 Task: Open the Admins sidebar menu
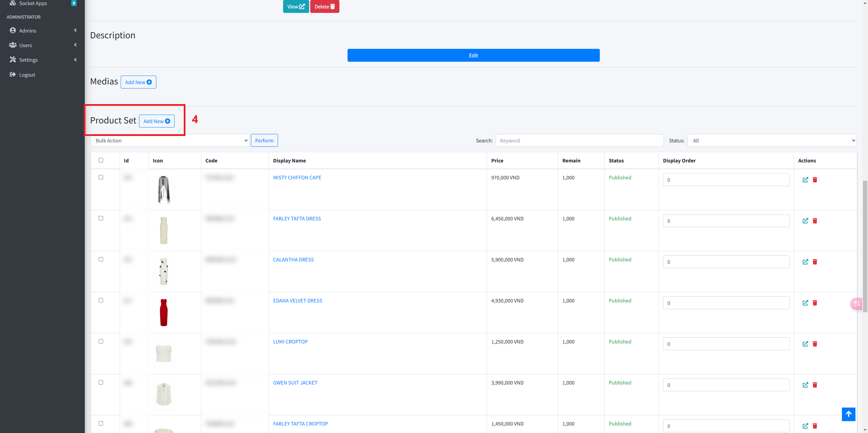42,31
